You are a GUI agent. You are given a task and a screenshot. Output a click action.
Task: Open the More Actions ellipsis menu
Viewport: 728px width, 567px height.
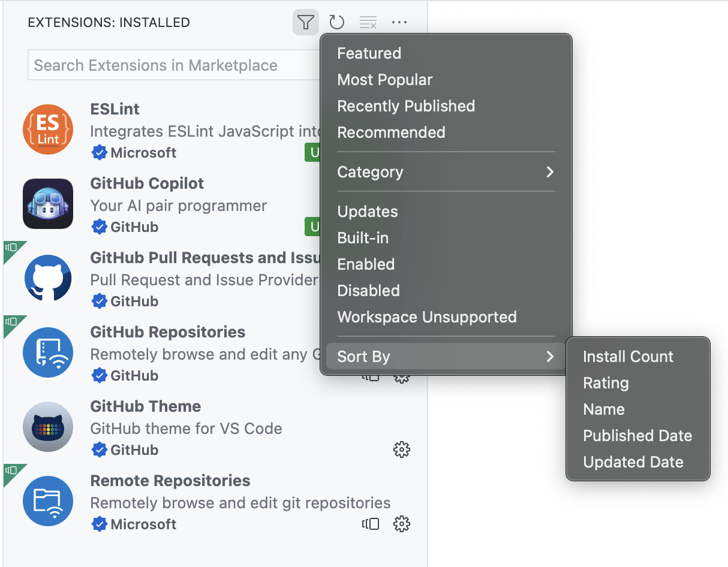click(399, 22)
